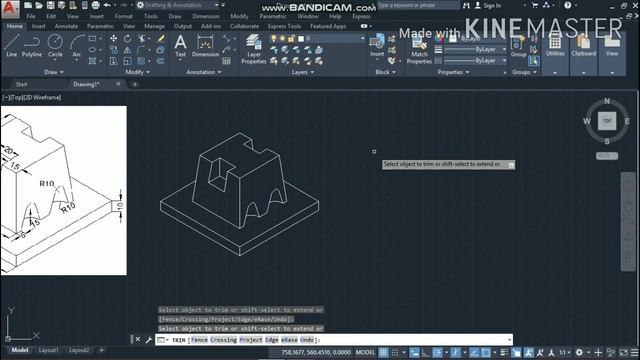Click the Undo arrow in quick access toolbar
Screen dimensions: 640x360
point(107,5)
